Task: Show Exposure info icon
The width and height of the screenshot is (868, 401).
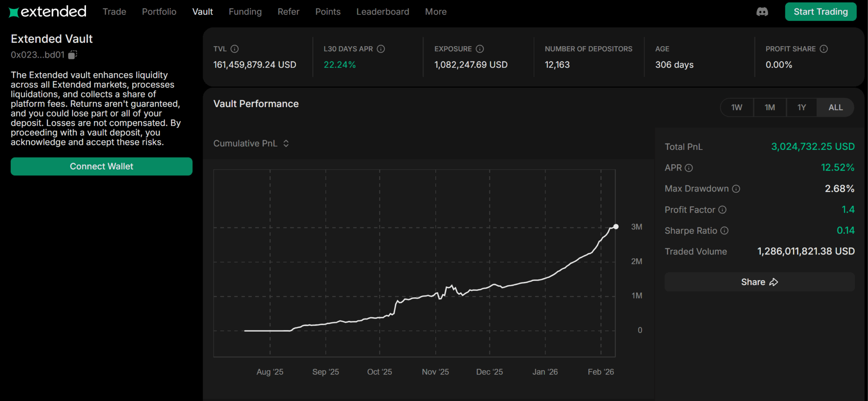Action: click(480, 49)
